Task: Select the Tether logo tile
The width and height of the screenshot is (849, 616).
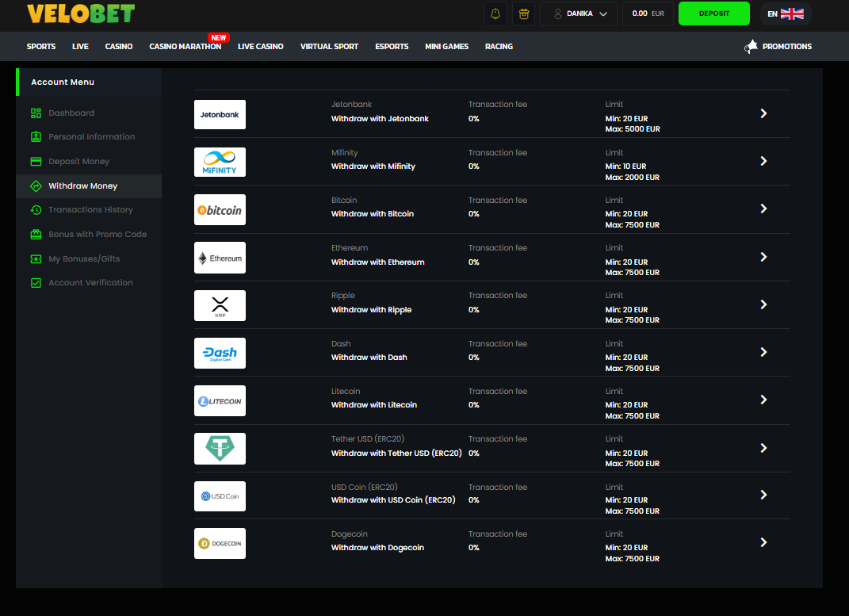Action: 220,448
